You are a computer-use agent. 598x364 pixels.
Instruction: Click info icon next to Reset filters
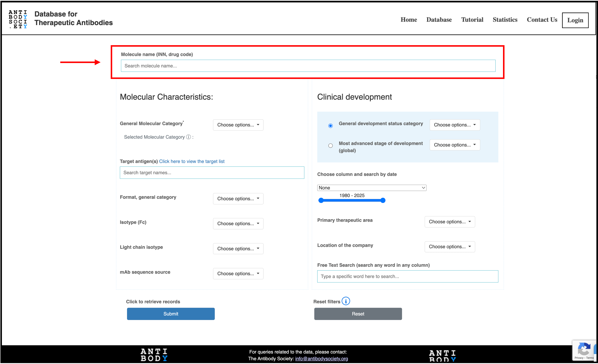tap(346, 301)
